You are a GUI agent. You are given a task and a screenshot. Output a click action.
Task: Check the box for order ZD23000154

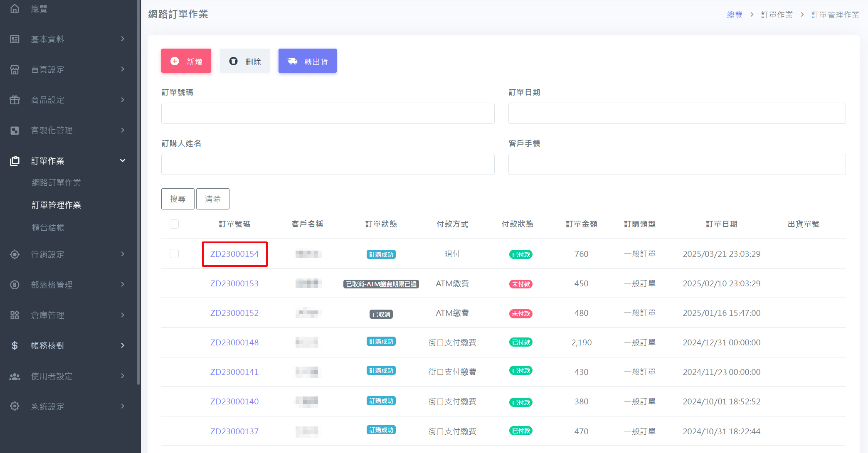(174, 254)
